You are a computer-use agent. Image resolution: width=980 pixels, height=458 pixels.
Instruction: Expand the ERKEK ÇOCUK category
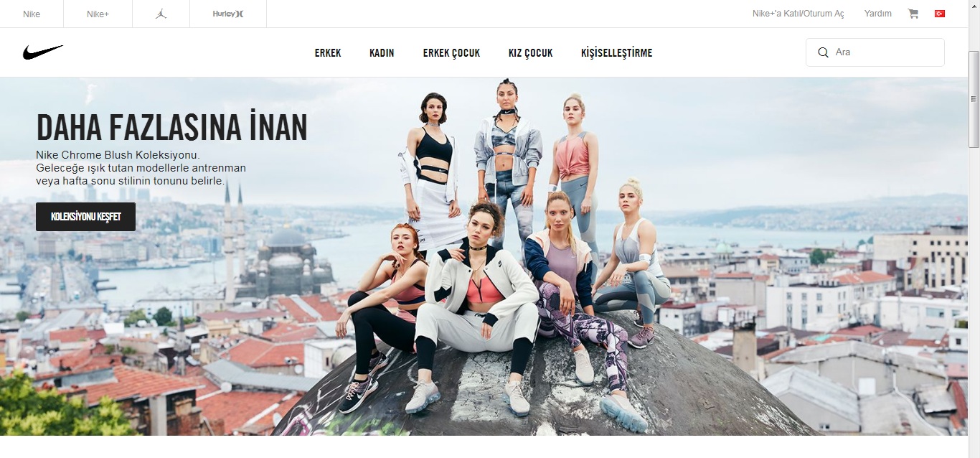tap(451, 53)
